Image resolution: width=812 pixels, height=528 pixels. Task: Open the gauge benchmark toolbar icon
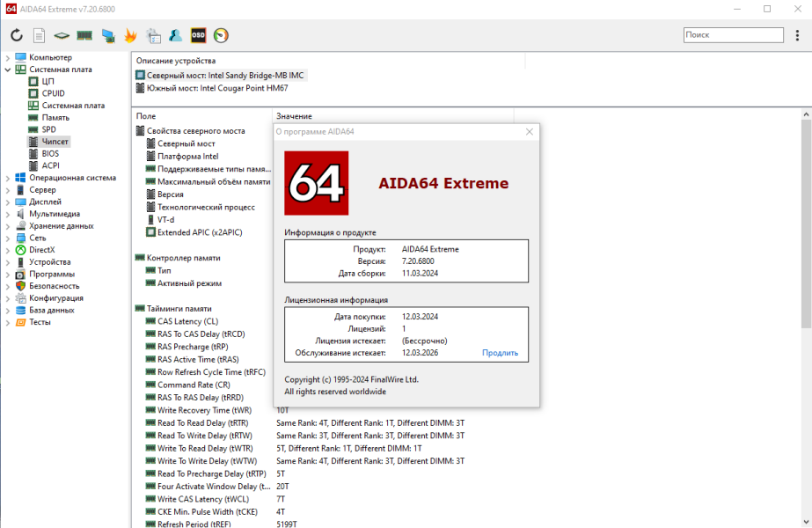point(221,35)
